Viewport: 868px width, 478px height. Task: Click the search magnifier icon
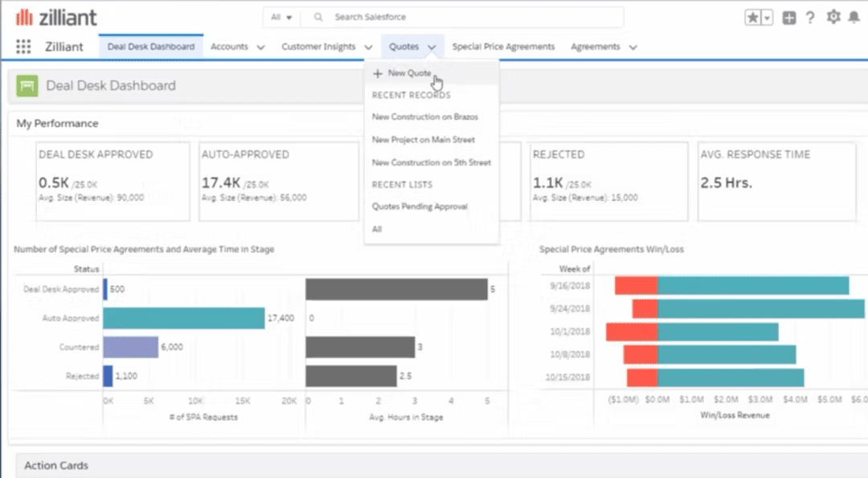[x=317, y=17]
